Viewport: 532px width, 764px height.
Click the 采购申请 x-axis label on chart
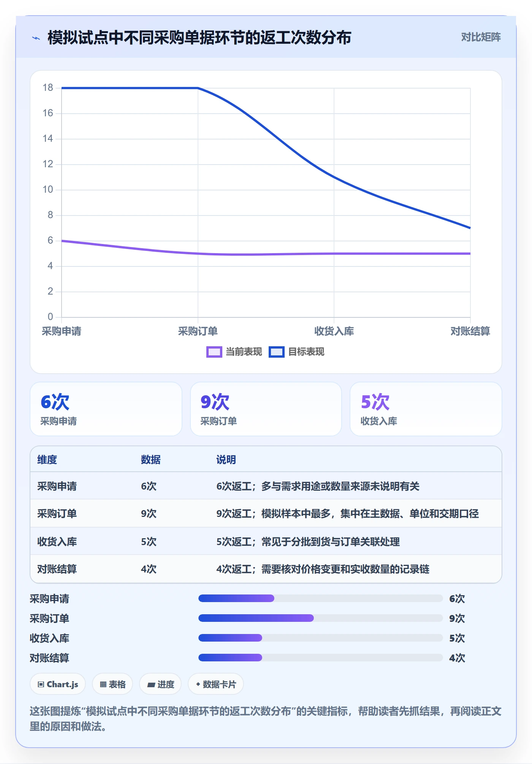[x=62, y=331]
